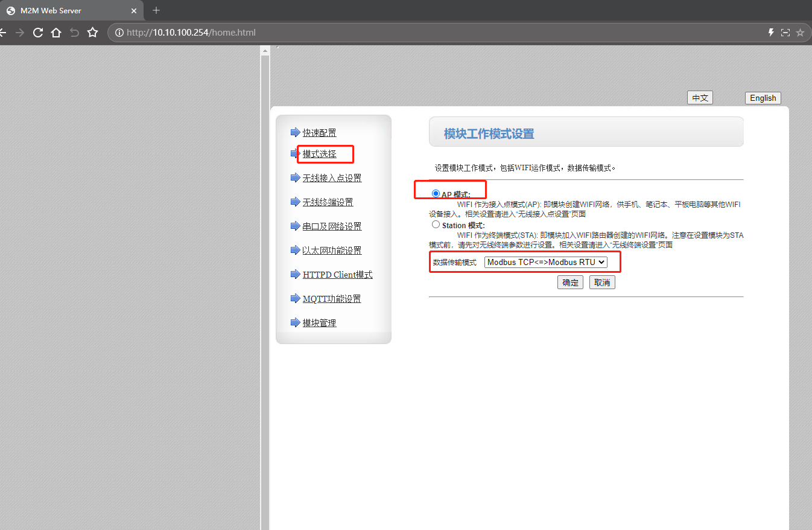The width and height of the screenshot is (812, 530).
Task: Click the address bar URL field
Action: [422, 33]
